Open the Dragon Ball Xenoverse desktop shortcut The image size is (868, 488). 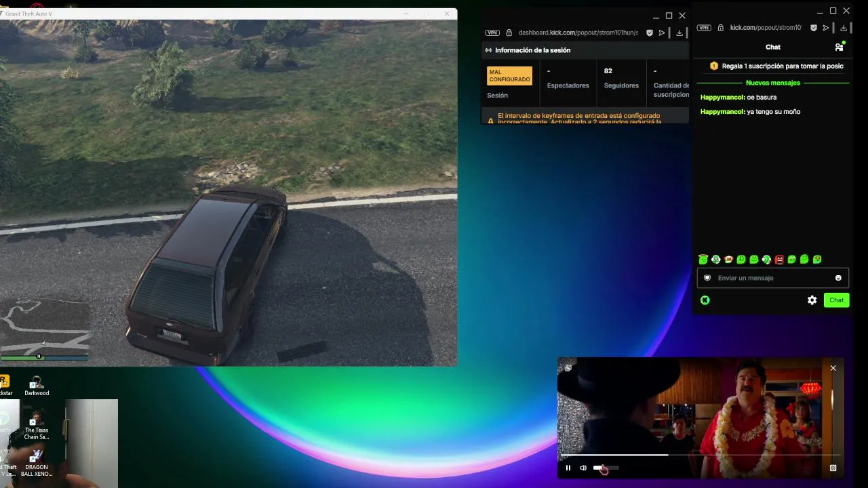[x=37, y=463]
